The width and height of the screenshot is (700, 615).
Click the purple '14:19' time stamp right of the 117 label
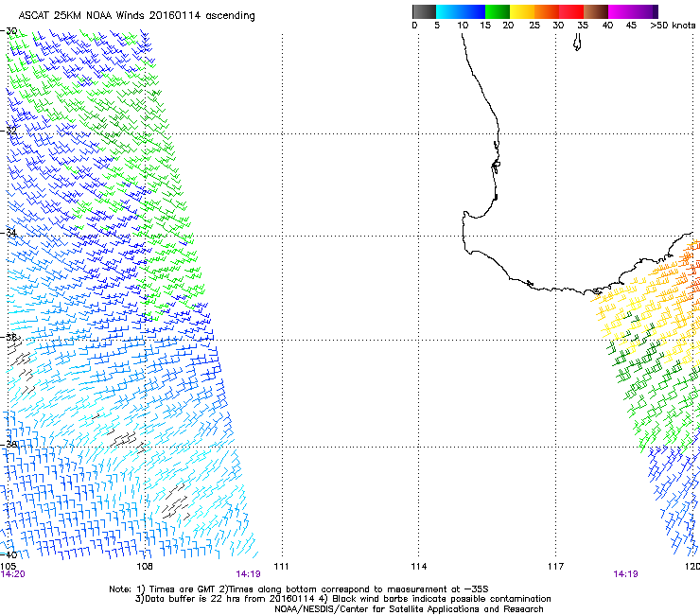(x=626, y=574)
